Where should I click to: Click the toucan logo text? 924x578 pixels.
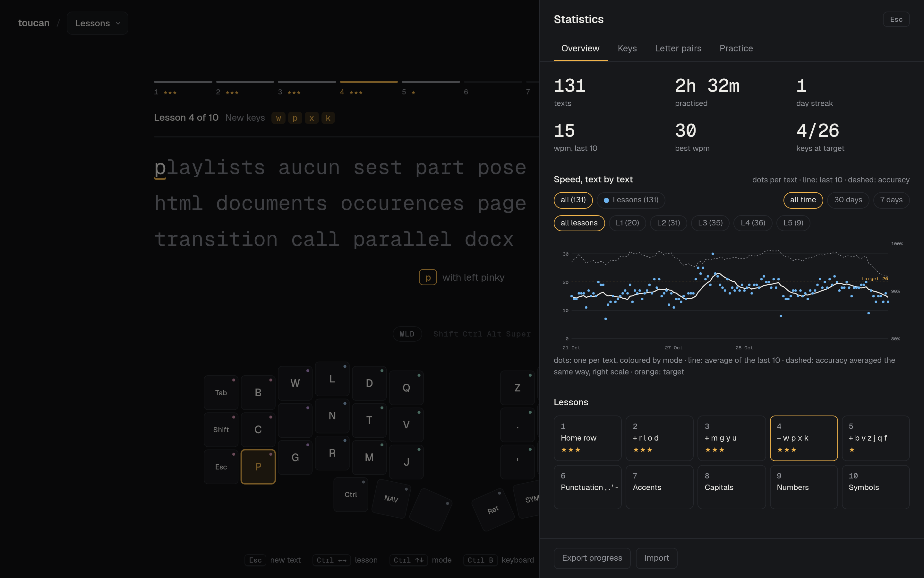(34, 23)
